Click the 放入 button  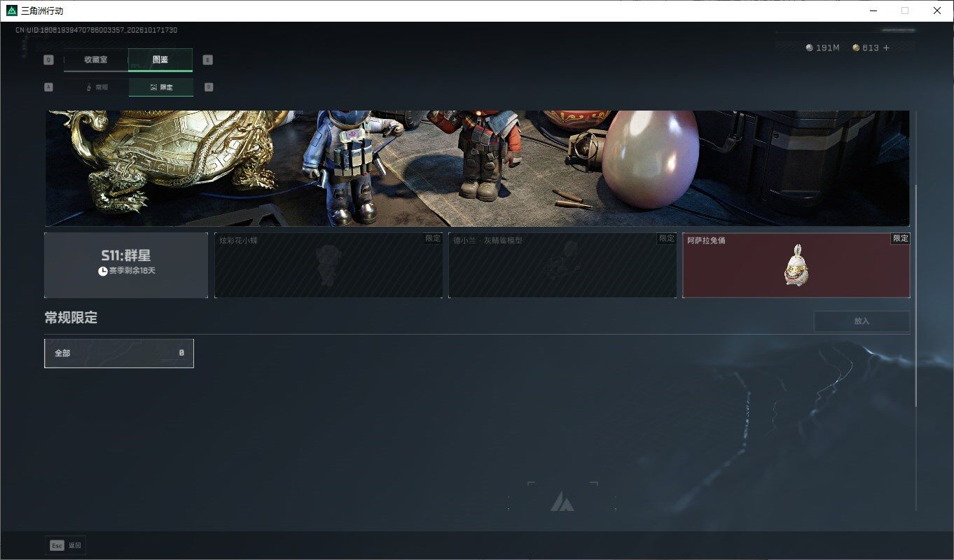[x=862, y=321]
